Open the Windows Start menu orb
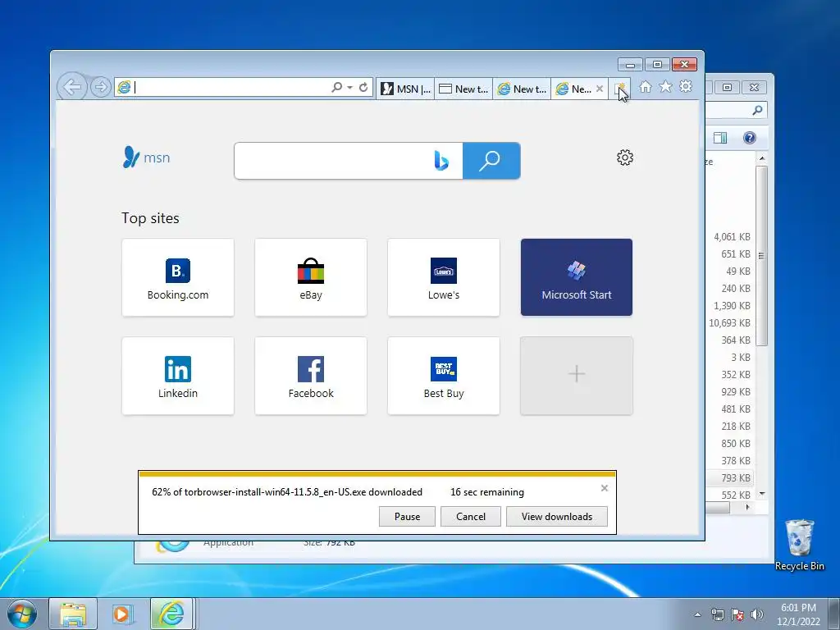This screenshot has height=630, width=840. pyautogui.click(x=22, y=614)
